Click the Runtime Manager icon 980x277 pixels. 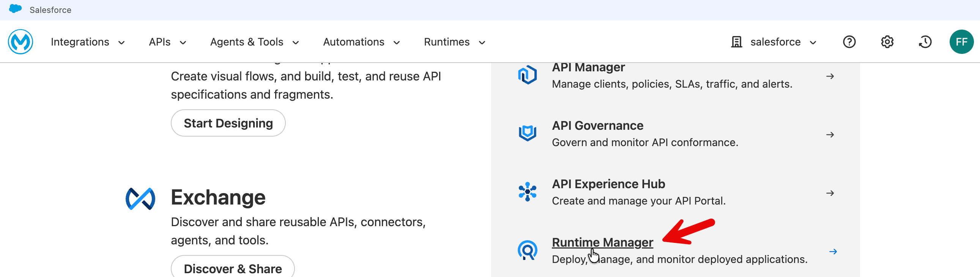(x=527, y=250)
